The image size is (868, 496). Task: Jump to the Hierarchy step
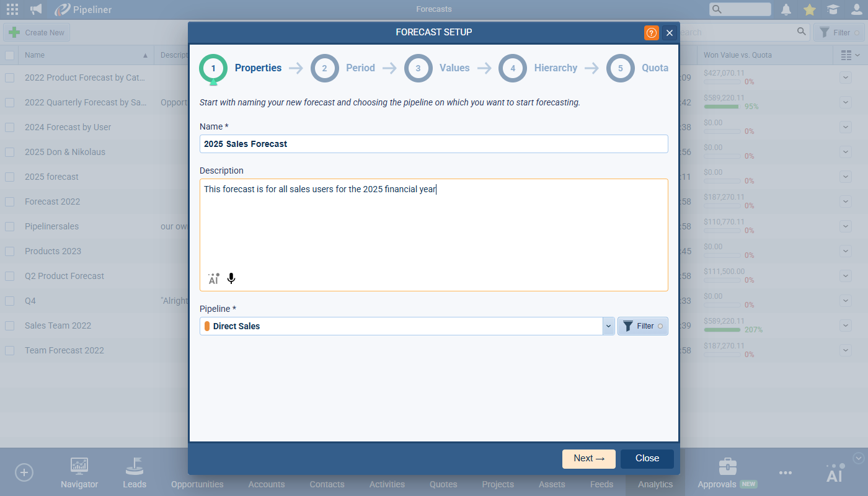538,68
